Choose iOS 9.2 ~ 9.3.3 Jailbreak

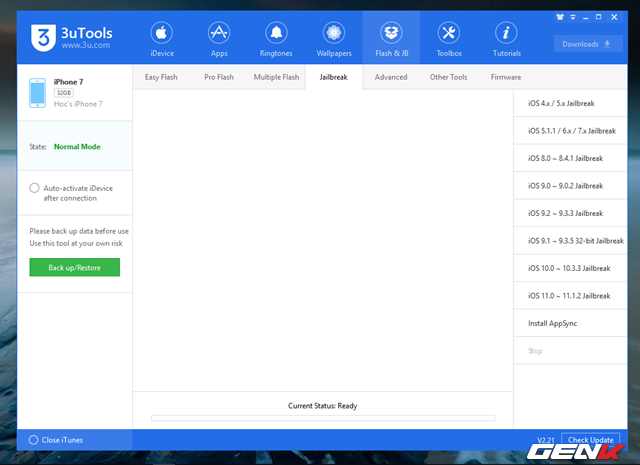click(570, 213)
